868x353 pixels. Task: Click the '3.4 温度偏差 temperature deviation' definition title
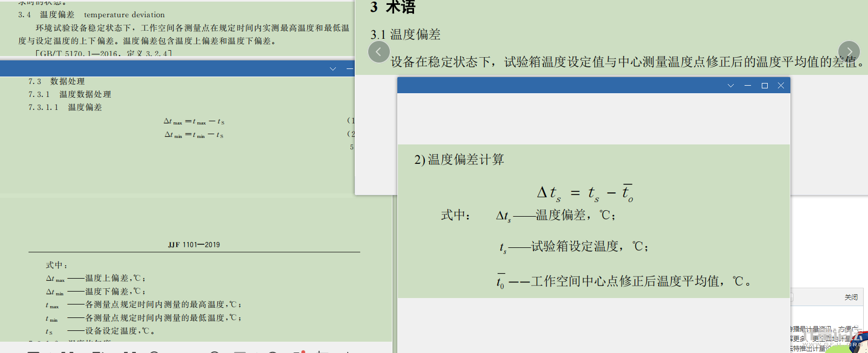point(92,15)
